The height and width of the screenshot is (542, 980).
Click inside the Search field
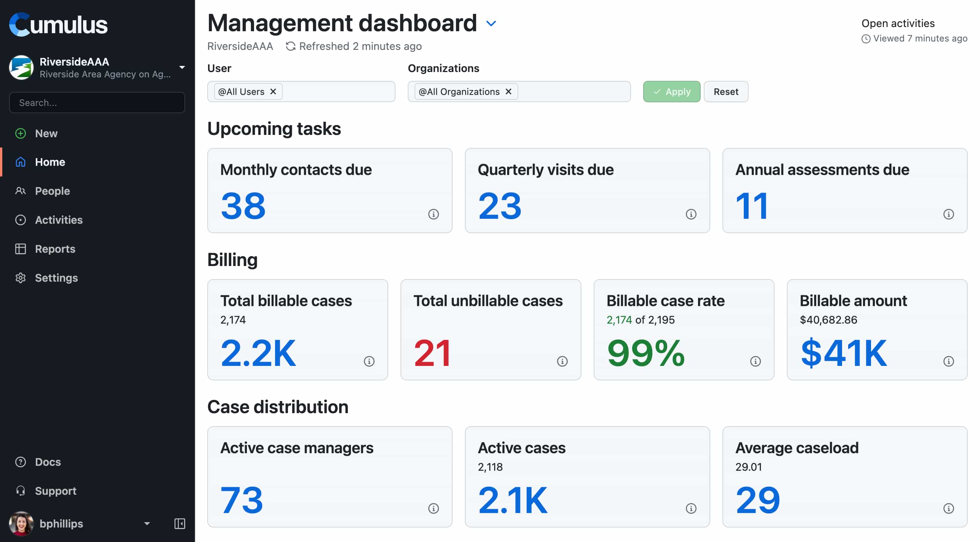point(97,103)
